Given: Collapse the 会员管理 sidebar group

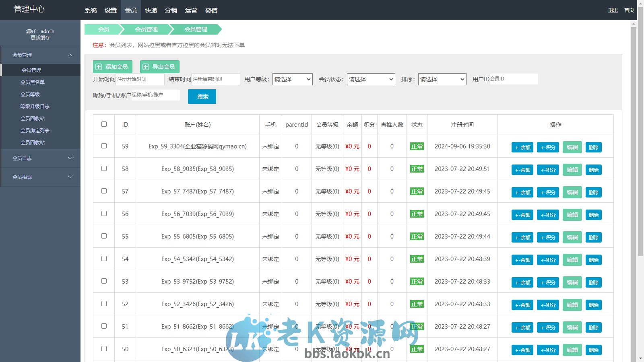Looking at the screenshot, I should coord(40,54).
